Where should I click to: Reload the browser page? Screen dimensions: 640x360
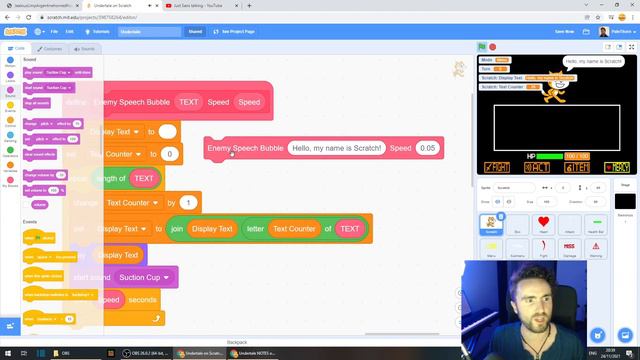[x=29, y=18]
